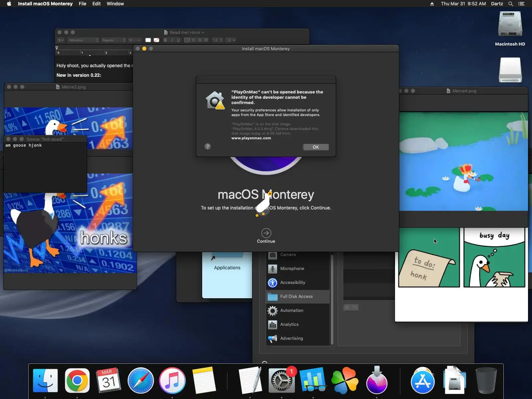Viewport: 532px width, 399px height.
Task: Toggle bold in the Read me! Honk window
Action: click(x=165, y=40)
